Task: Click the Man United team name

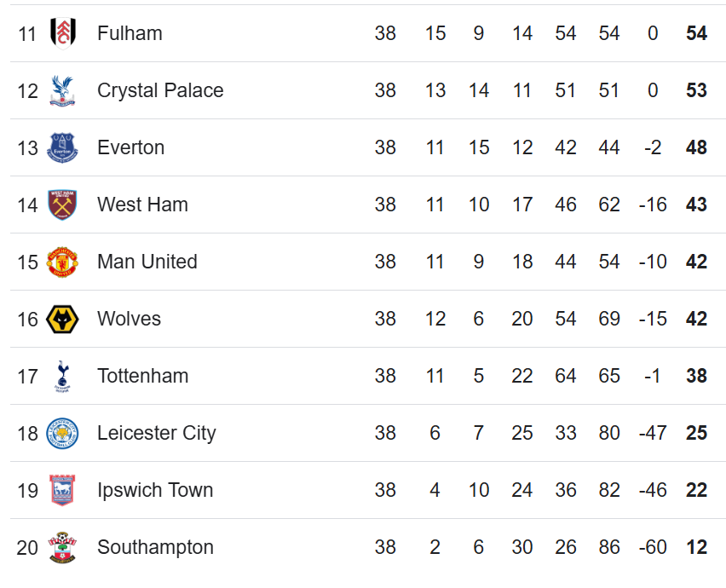Action: coord(147,262)
